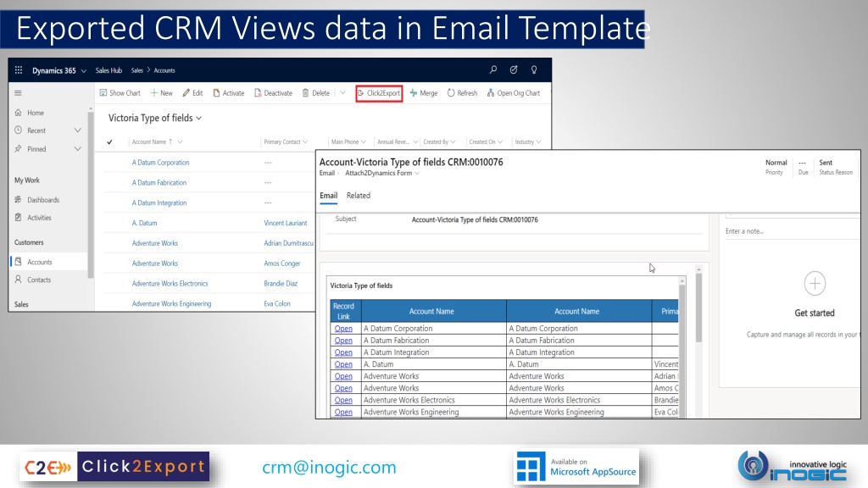Click Open link for Adventure Works Engineering row
Screen dimensions: 868x488
[x=343, y=413]
